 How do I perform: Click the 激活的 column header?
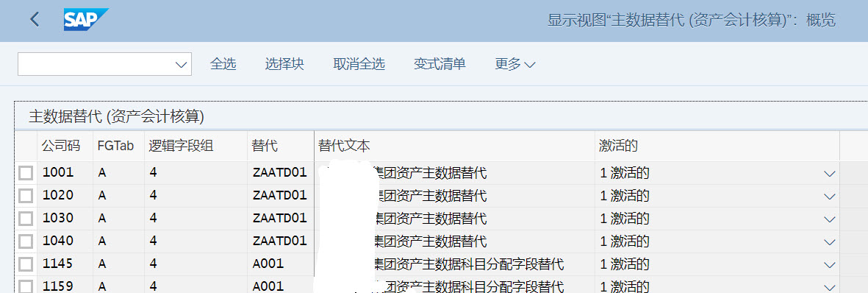pos(717,146)
